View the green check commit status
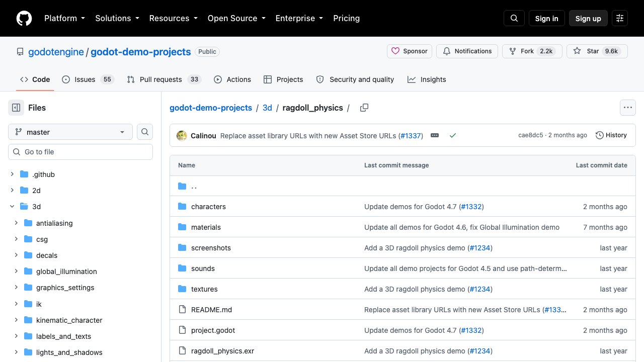 (x=453, y=135)
